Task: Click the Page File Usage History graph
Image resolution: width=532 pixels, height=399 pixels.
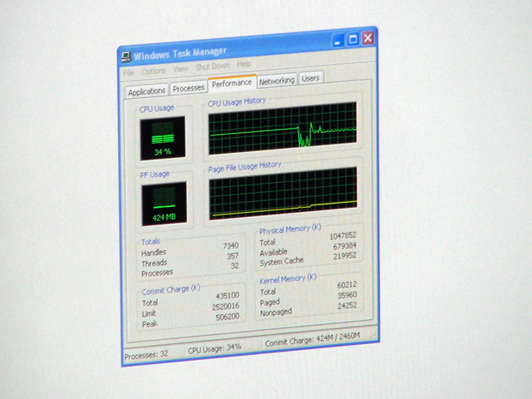Action: (x=283, y=192)
